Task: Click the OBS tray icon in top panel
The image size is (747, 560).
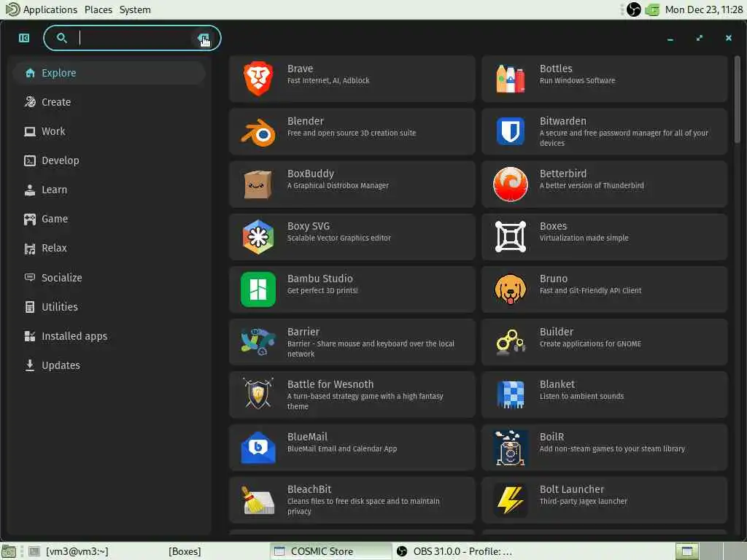Action: tap(634, 9)
